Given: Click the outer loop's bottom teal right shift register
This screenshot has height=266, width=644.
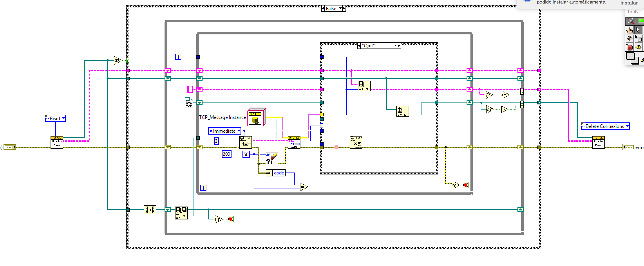Looking at the screenshot, I should click(x=520, y=210).
